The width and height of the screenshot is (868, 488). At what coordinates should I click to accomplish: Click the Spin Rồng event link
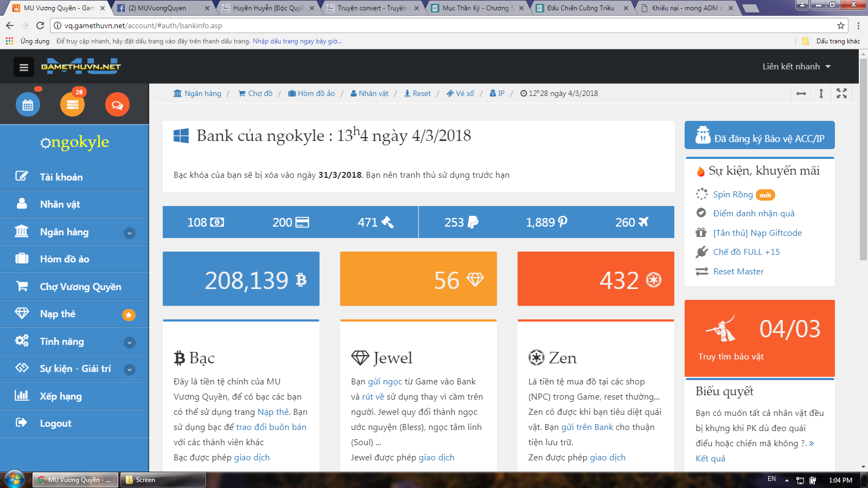click(732, 195)
